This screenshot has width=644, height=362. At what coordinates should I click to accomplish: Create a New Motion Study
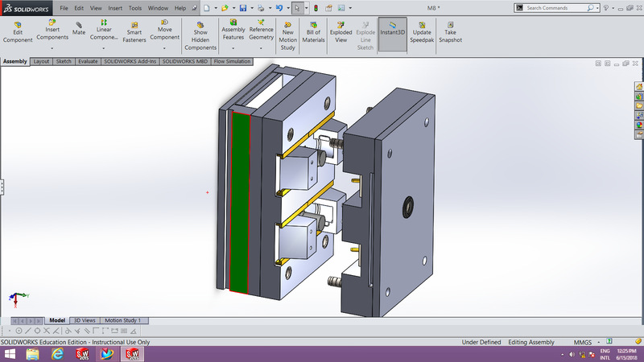point(287,36)
